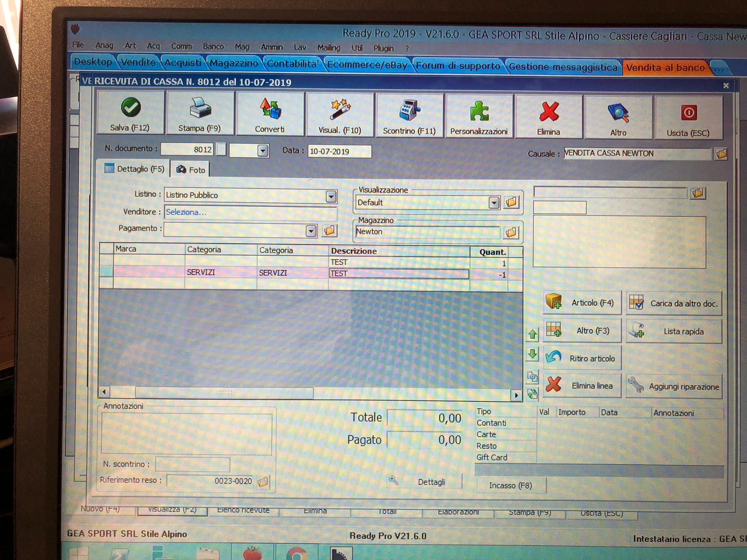Image resolution: width=747 pixels, height=560 pixels.
Task: Click Chrome icon in taskbar
Action: (297, 554)
